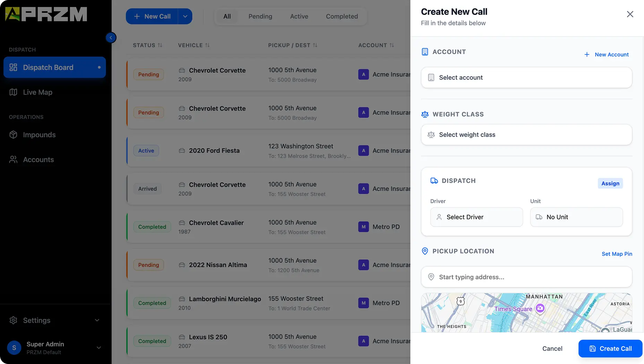This screenshot has height=364, width=644.
Task: Expand the New Call split button menu
Action: point(185,16)
